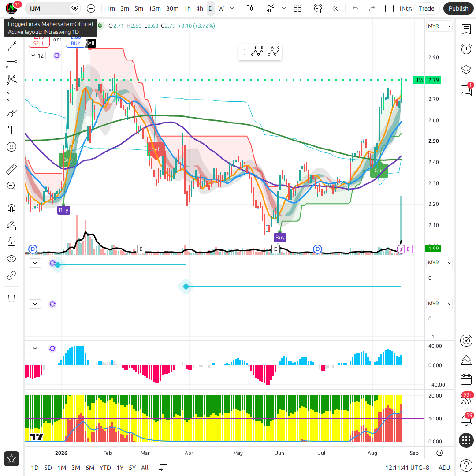Open the help center question icon
Viewport: 476px width, 476px height.
466,465
